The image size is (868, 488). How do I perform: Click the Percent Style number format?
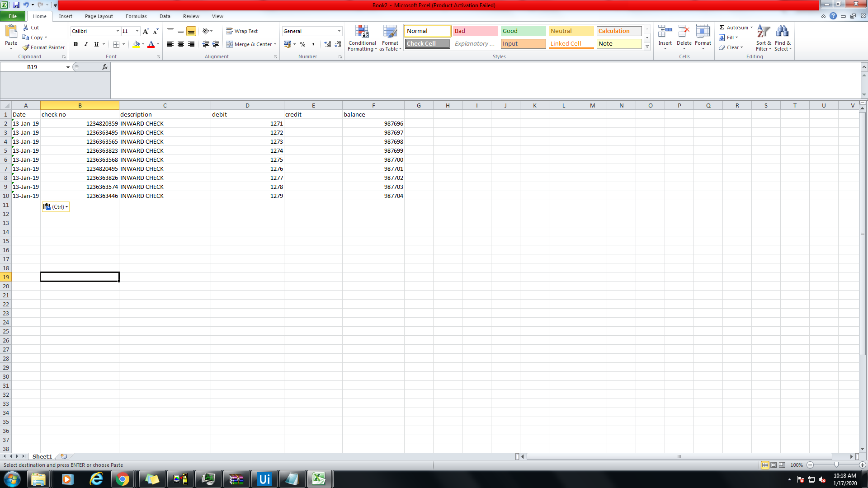coord(302,44)
